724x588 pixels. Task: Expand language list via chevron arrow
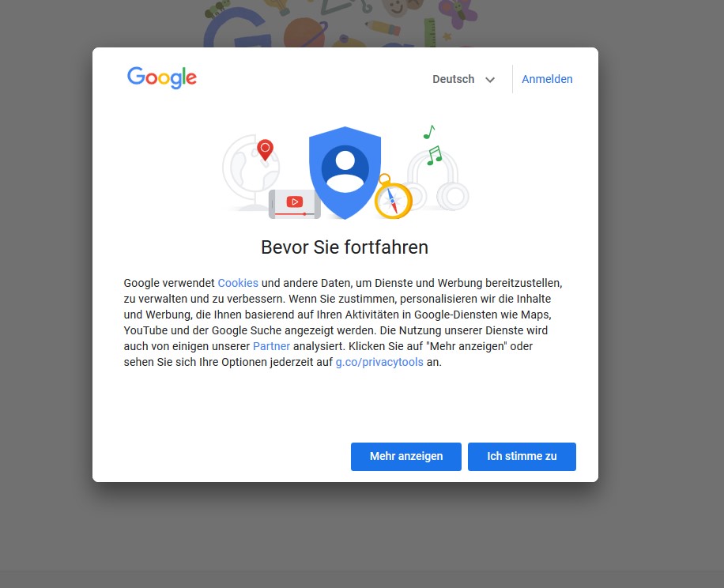(490, 80)
